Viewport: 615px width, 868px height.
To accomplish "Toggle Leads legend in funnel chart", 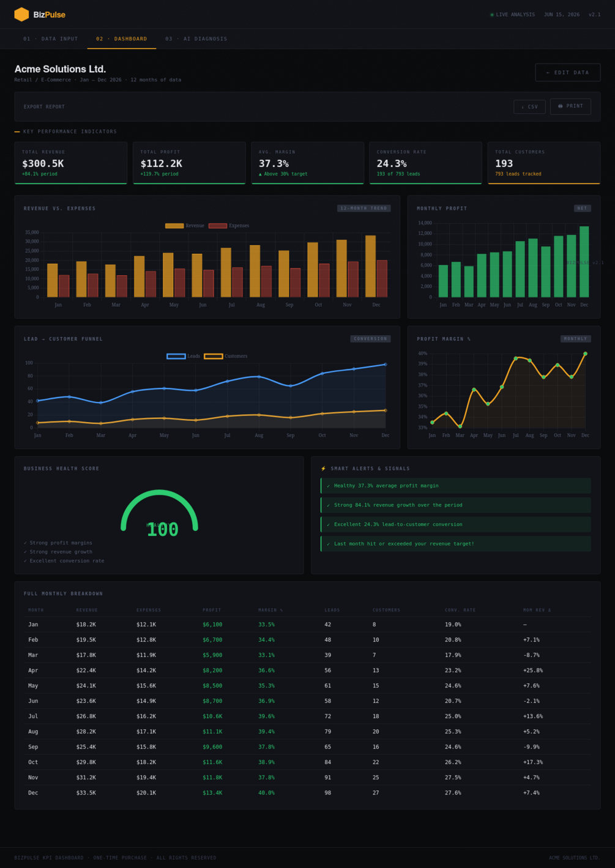I will click(184, 356).
